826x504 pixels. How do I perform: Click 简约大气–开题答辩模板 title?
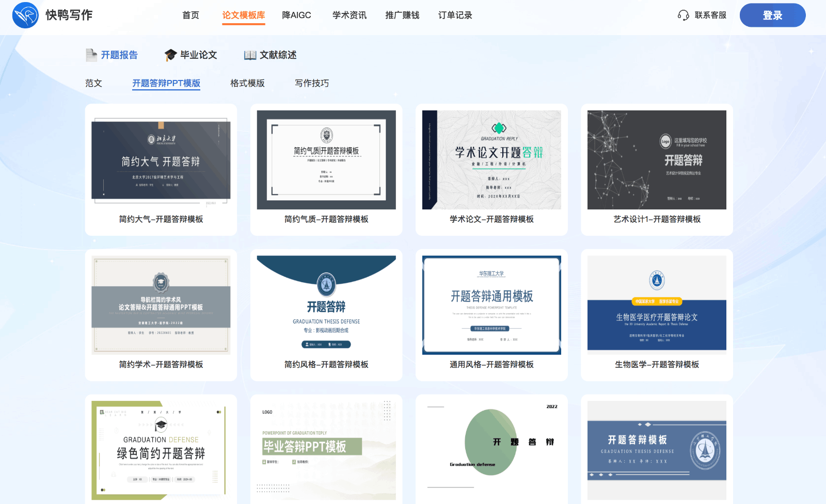(x=161, y=219)
